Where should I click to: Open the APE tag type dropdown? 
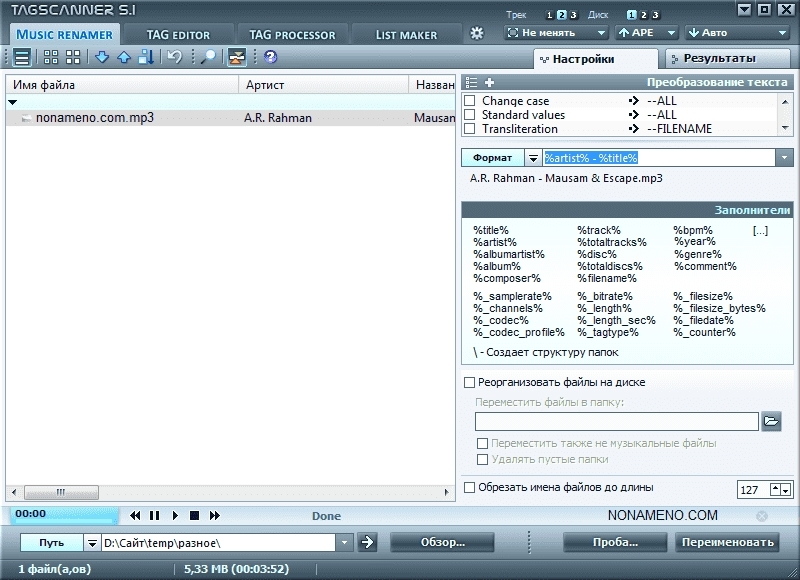pyautogui.click(x=646, y=33)
